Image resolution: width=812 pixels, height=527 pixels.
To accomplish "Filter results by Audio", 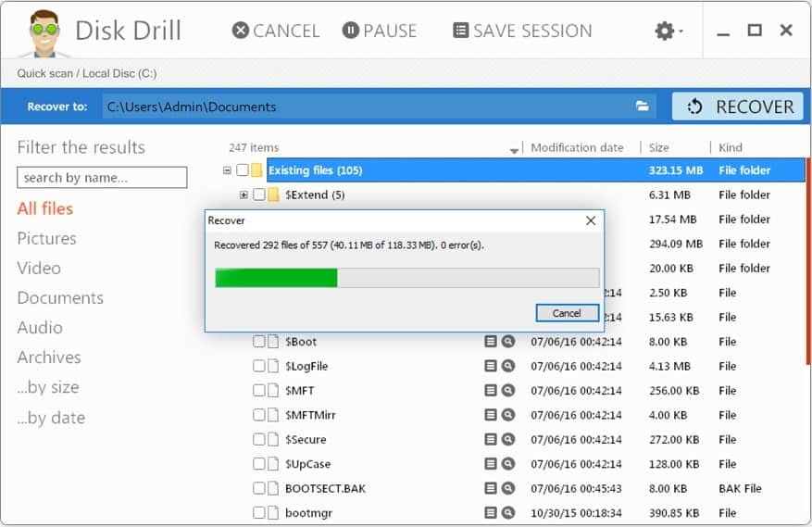I will coord(40,328).
